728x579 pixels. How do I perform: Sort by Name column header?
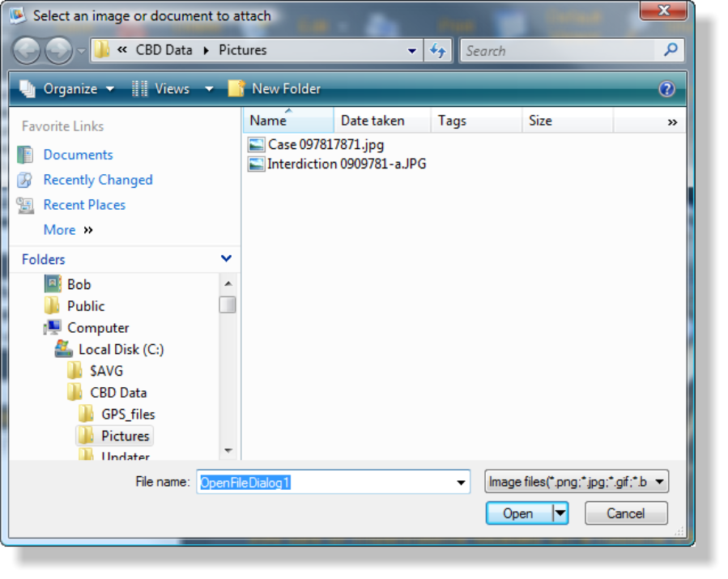pos(287,121)
